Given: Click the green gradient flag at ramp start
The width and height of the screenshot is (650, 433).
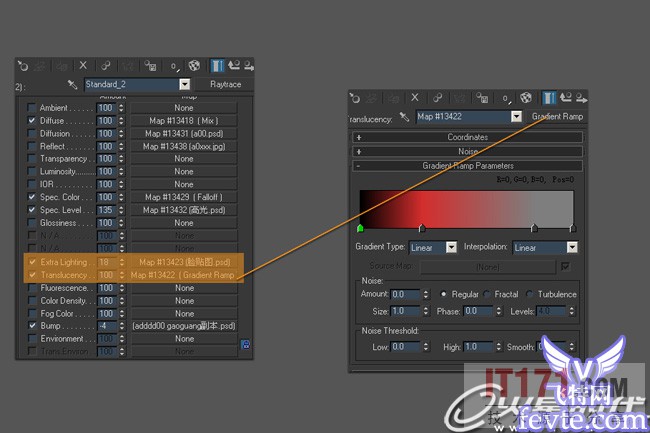Looking at the screenshot, I should pyautogui.click(x=360, y=229).
